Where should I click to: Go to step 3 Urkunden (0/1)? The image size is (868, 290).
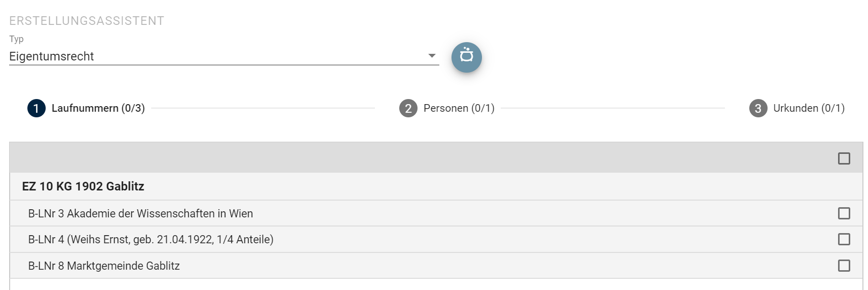coord(797,108)
